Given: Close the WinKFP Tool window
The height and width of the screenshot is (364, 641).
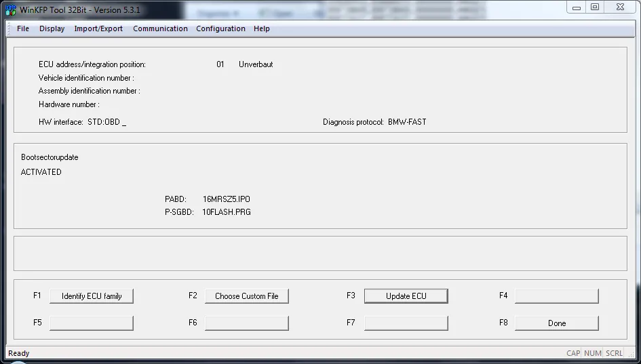Looking at the screenshot, I should [x=619, y=7].
